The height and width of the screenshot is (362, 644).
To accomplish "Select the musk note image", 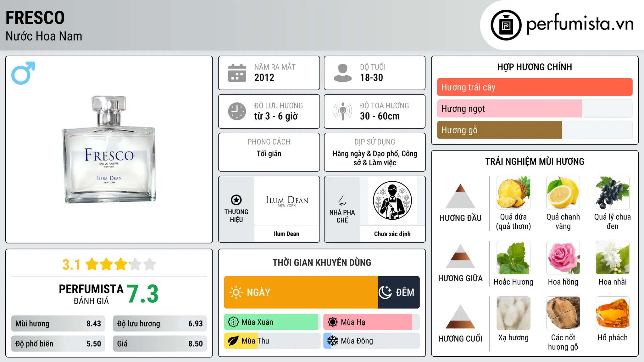I will point(514,313).
